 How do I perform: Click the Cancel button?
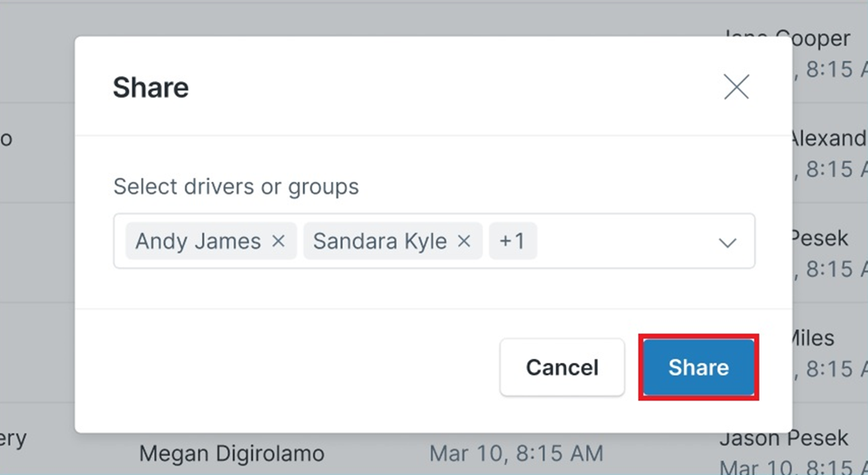pos(562,367)
